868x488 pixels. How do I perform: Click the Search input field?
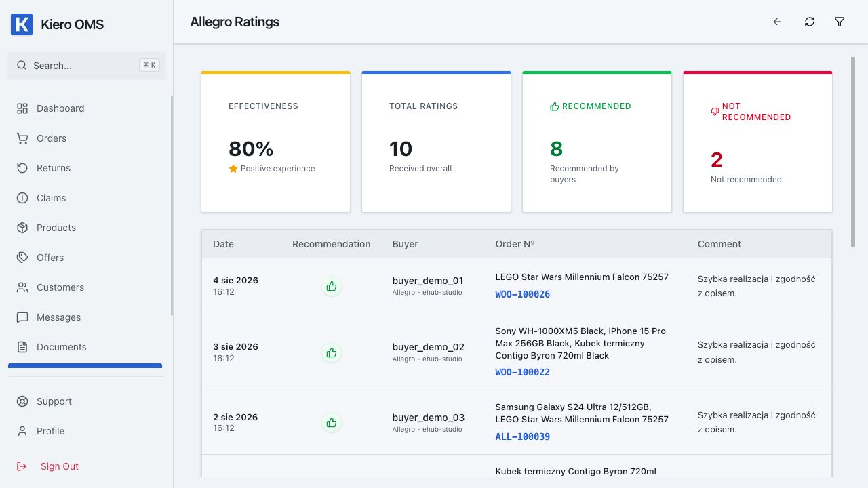(x=87, y=66)
